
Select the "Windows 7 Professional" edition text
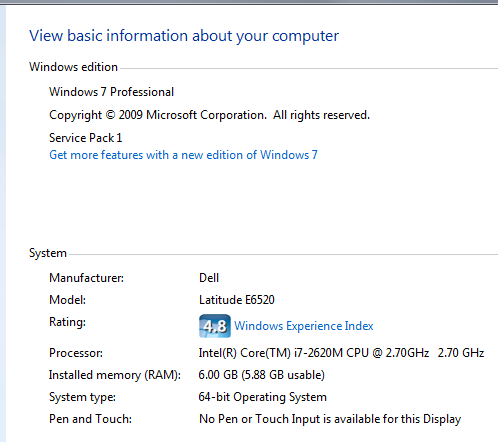(111, 92)
